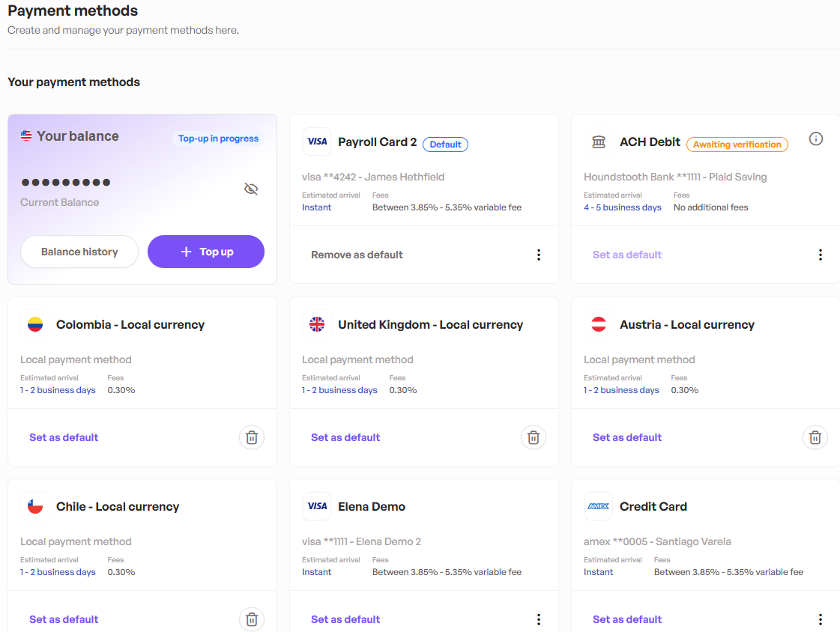Open Payroll Card 2 more options menu

point(538,255)
